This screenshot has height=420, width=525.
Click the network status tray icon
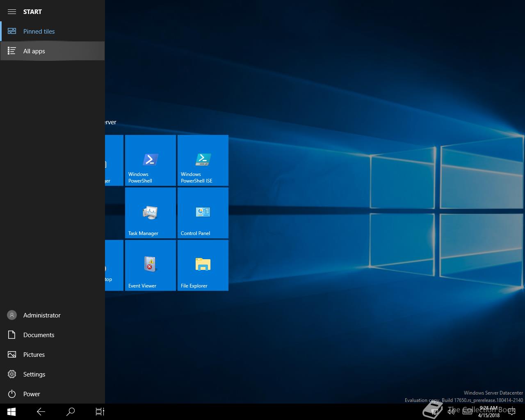(435, 412)
